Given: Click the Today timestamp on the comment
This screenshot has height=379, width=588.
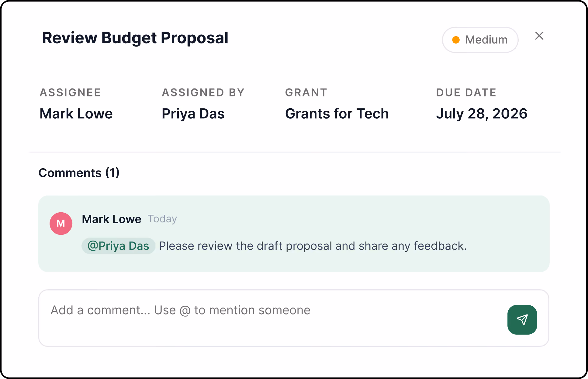Looking at the screenshot, I should 162,219.
